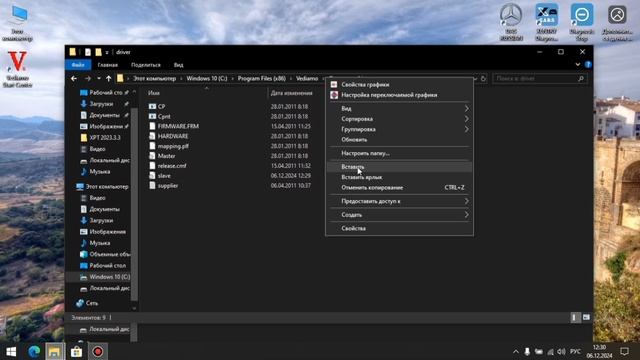The width and height of the screenshot is (640, 360).
Task: Open the Windows Start button
Action: pos(11,351)
